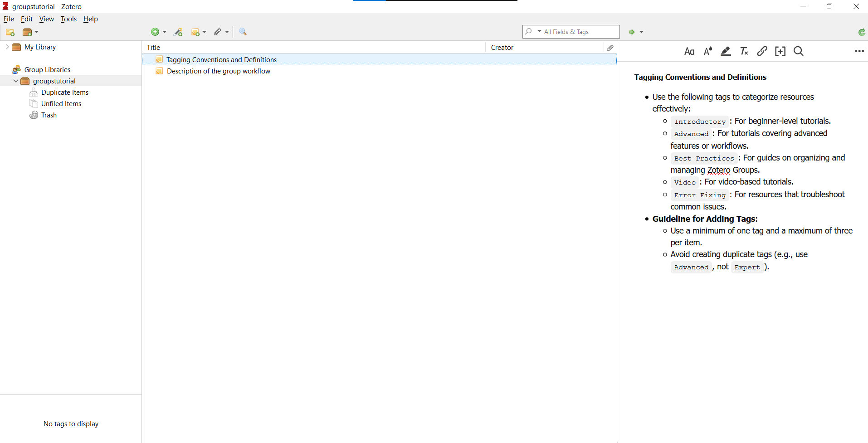Open the Highlight Color picker in note editor
The height and width of the screenshot is (443, 868).
(x=726, y=51)
